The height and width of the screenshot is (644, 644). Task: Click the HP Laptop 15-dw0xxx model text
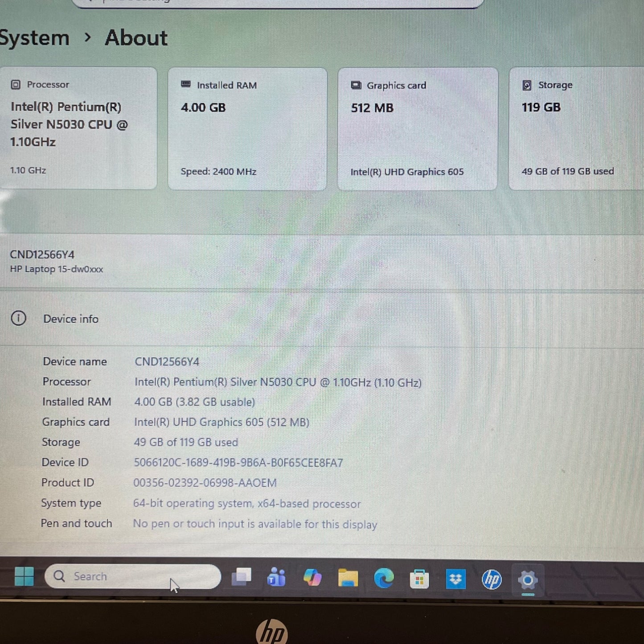click(57, 269)
